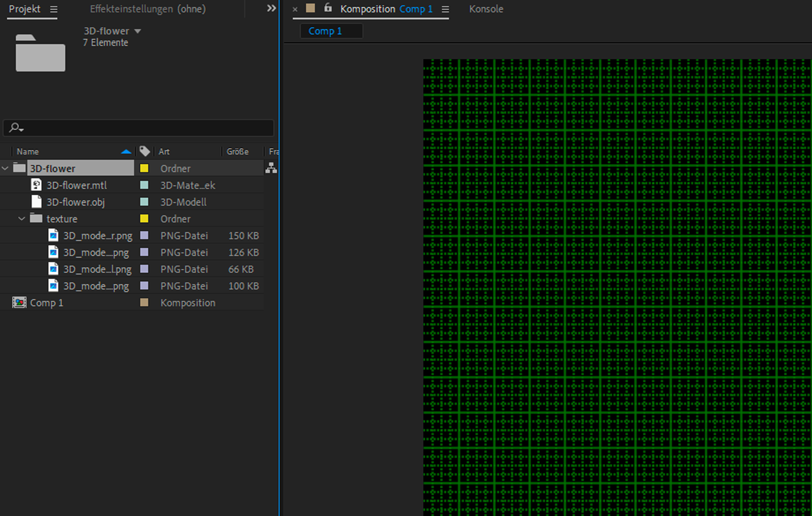Click the project search field
This screenshot has width=812, height=516.
coord(147,128)
